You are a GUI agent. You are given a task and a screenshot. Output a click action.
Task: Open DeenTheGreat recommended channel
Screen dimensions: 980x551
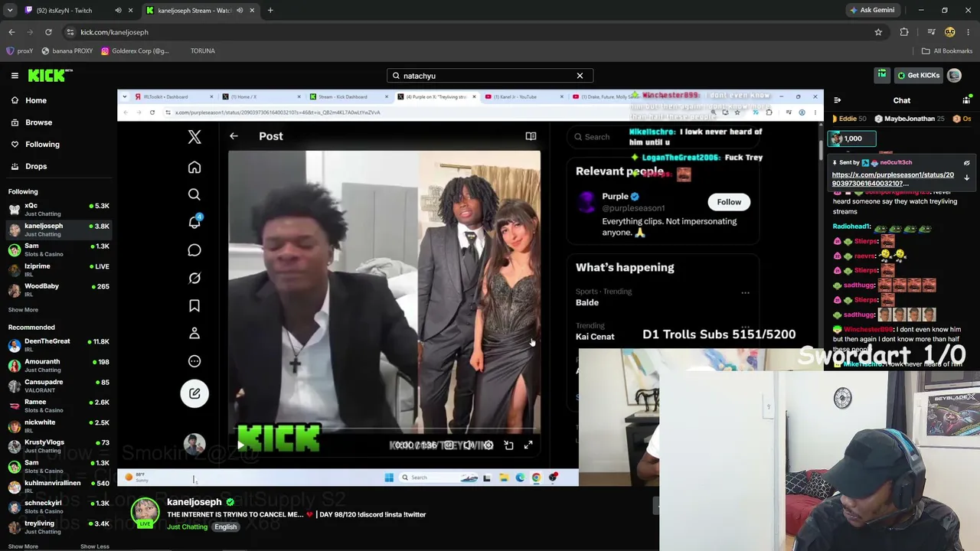click(58, 345)
